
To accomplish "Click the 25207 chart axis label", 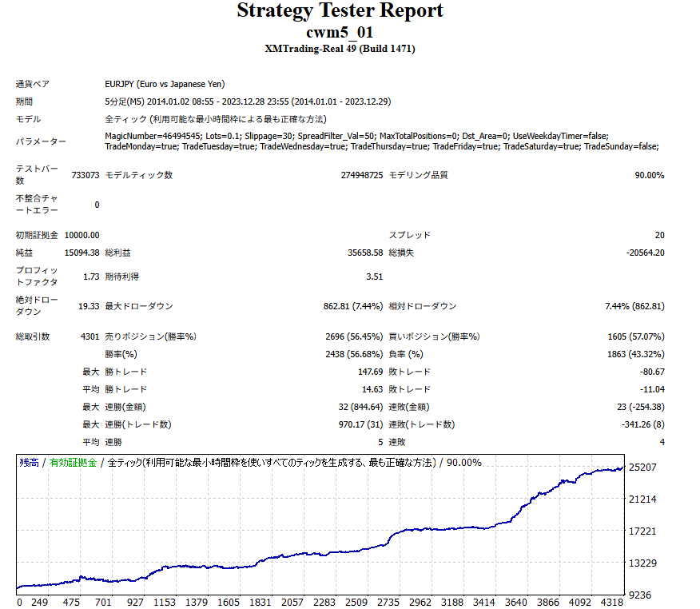I will point(642,468).
